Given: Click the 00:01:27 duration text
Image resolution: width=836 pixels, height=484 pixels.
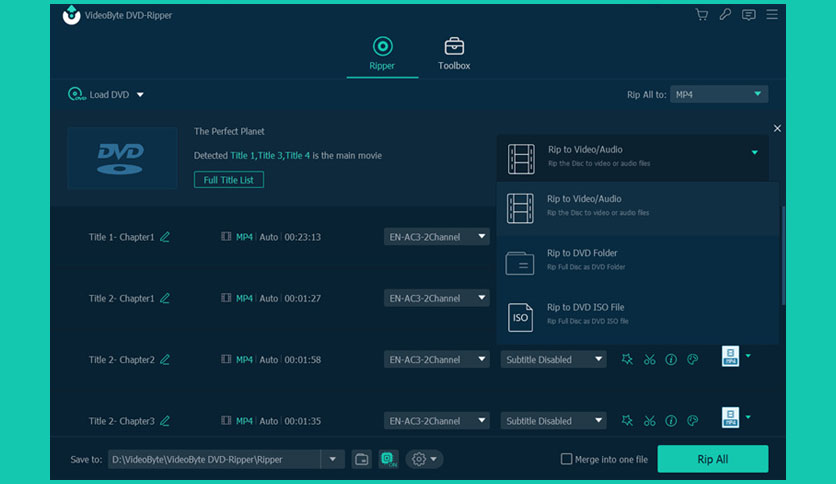Looking at the screenshot, I should [x=303, y=298].
